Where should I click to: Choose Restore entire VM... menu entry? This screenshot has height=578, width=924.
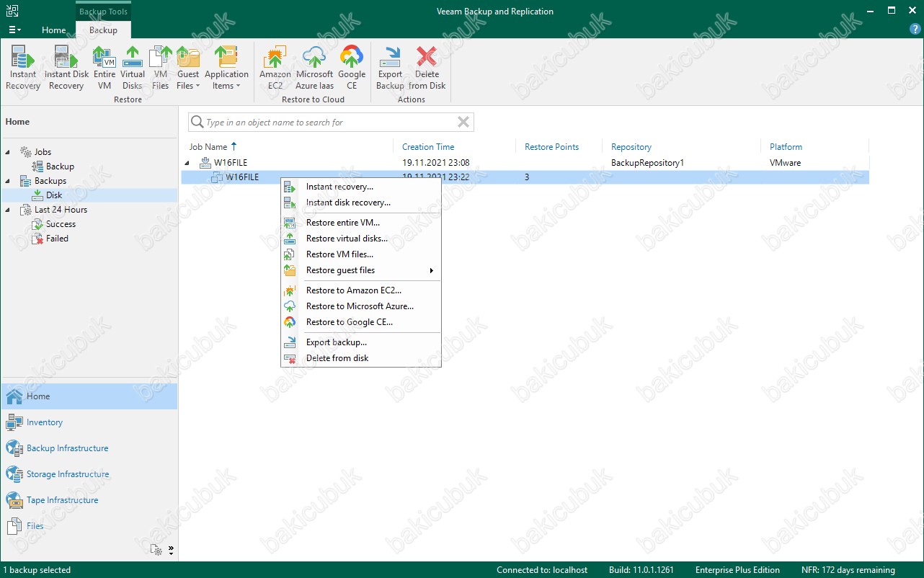tap(360, 223)
